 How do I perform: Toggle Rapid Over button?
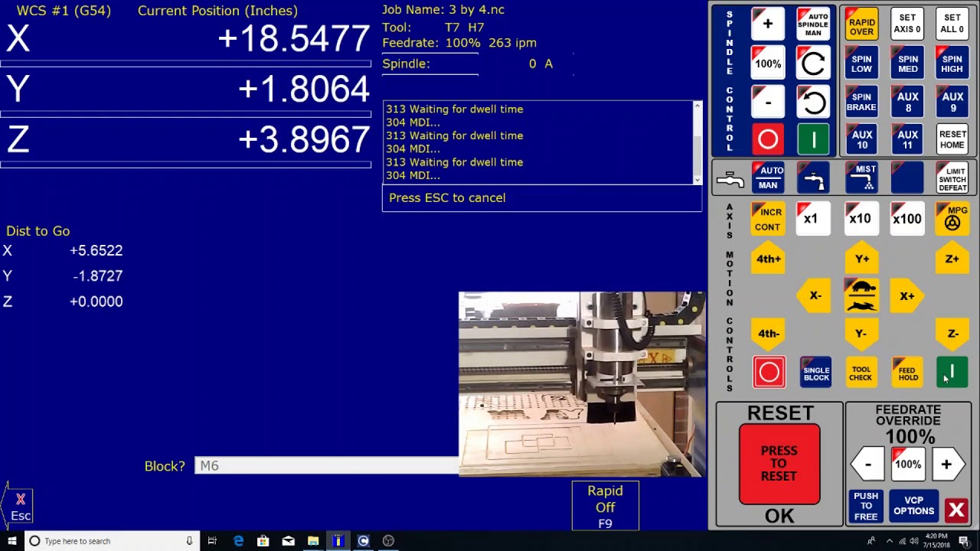(861, 24)
